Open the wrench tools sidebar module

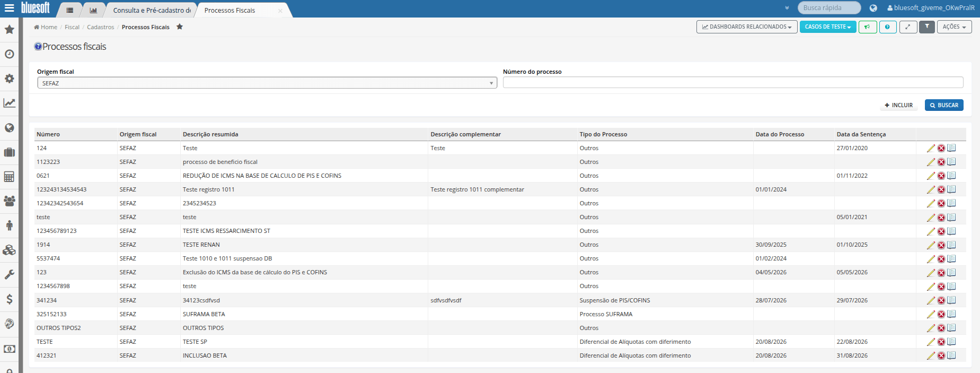[x=9, y=275]
